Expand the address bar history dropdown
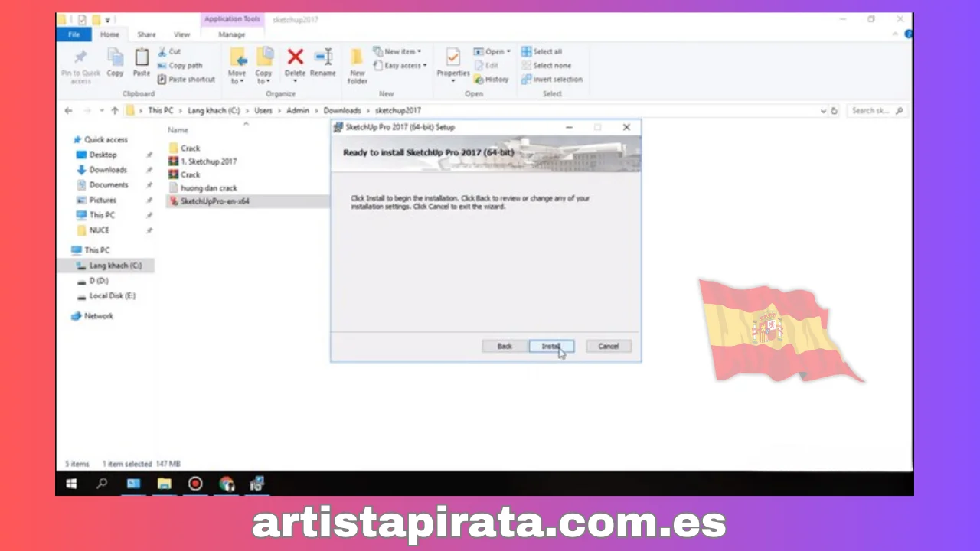Screen dimensions: 980x551 [823, 111]
